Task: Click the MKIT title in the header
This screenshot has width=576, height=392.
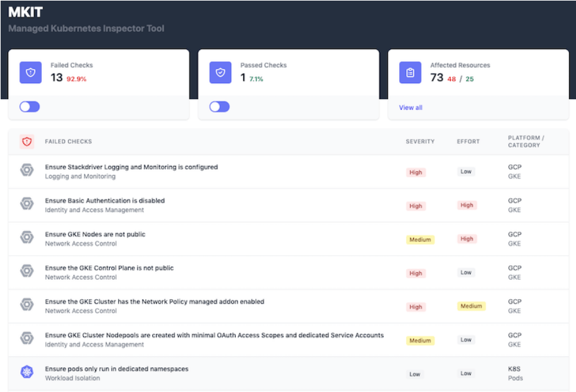Action: [x=24, y=12]
